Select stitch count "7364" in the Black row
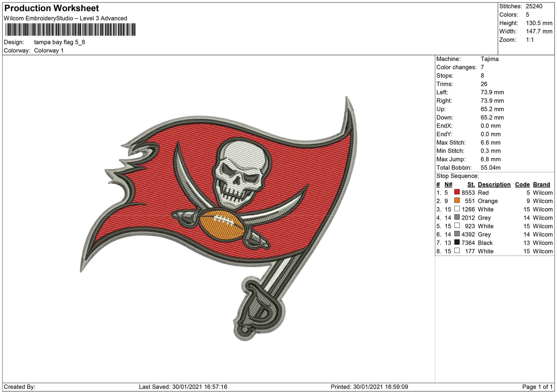 point(468,243)
